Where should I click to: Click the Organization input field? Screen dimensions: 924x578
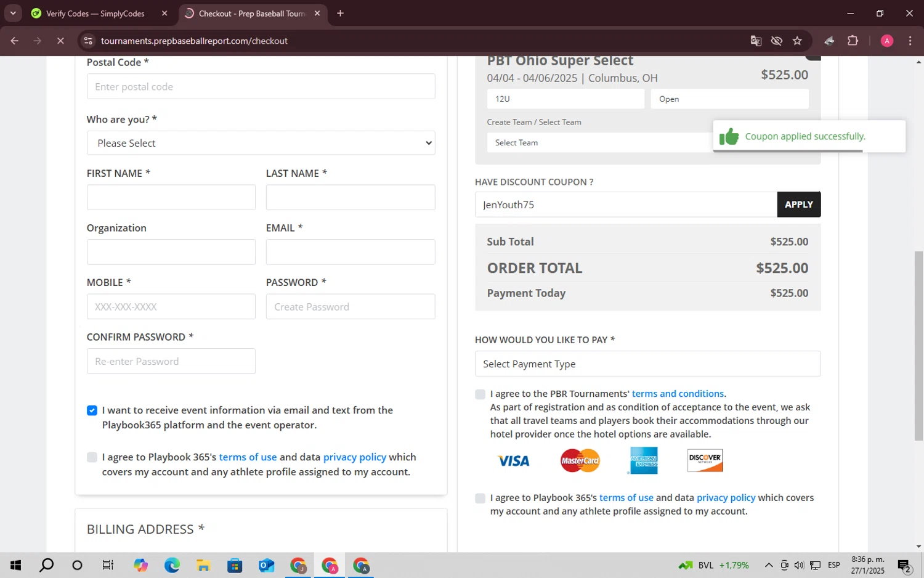(171, 252)
